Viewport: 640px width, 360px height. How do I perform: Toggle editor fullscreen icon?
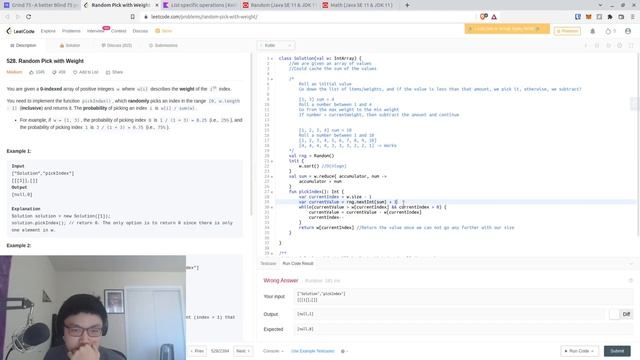point(631,45)
